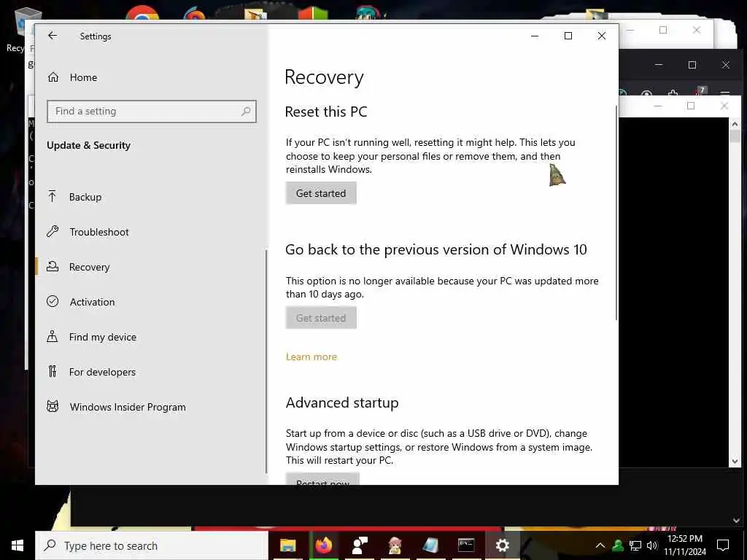
Task: Open the Find my device page
Action: pyautogui.click(x=103, y=337)
